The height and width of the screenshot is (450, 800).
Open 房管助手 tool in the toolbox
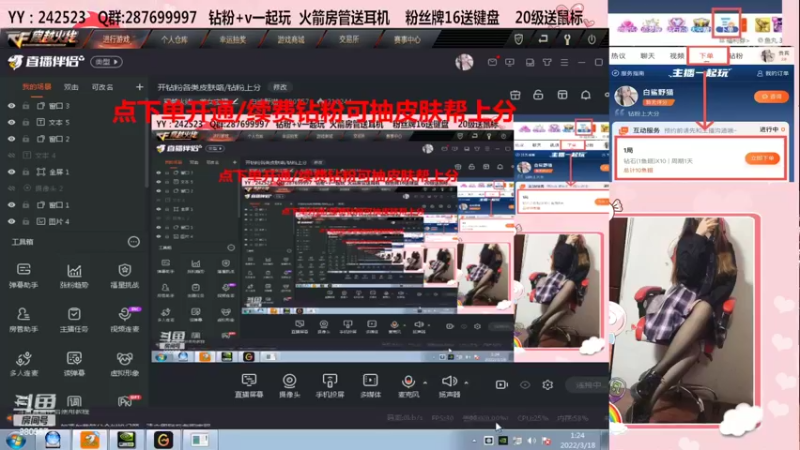(x=23, y=320)
